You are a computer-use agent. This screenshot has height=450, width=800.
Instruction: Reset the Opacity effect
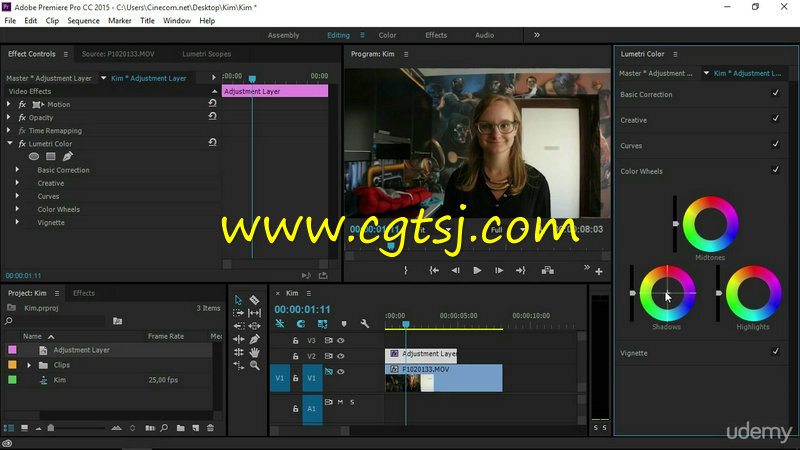(212, 117)
